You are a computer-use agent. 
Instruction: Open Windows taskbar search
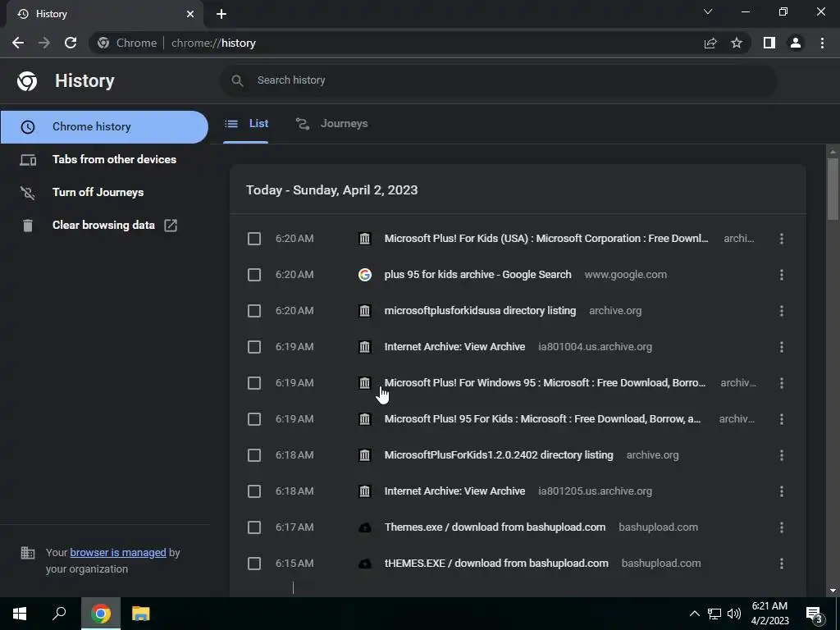point(59,614)
